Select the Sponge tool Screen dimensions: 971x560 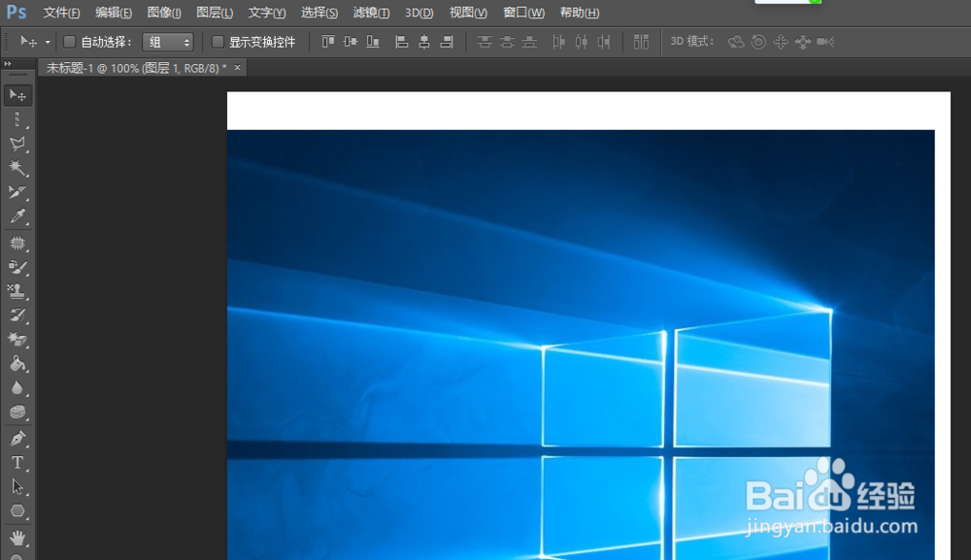point(17,412)
